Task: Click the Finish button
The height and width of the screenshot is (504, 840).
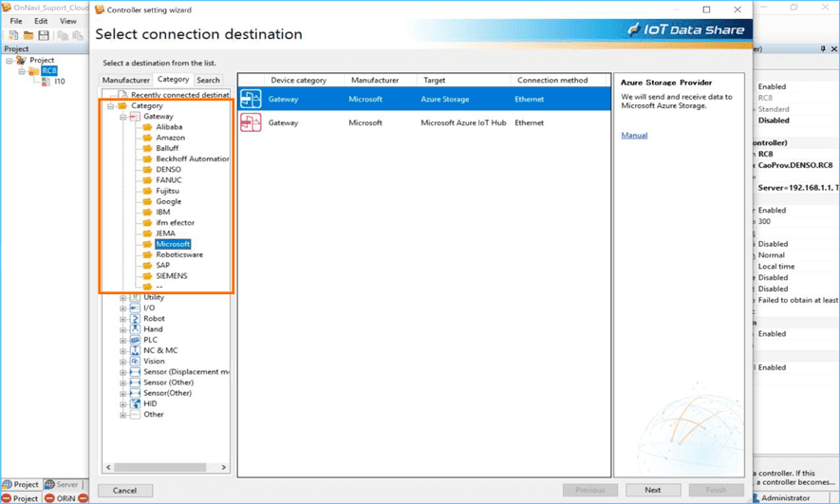Action: click(x=717, y=490)
